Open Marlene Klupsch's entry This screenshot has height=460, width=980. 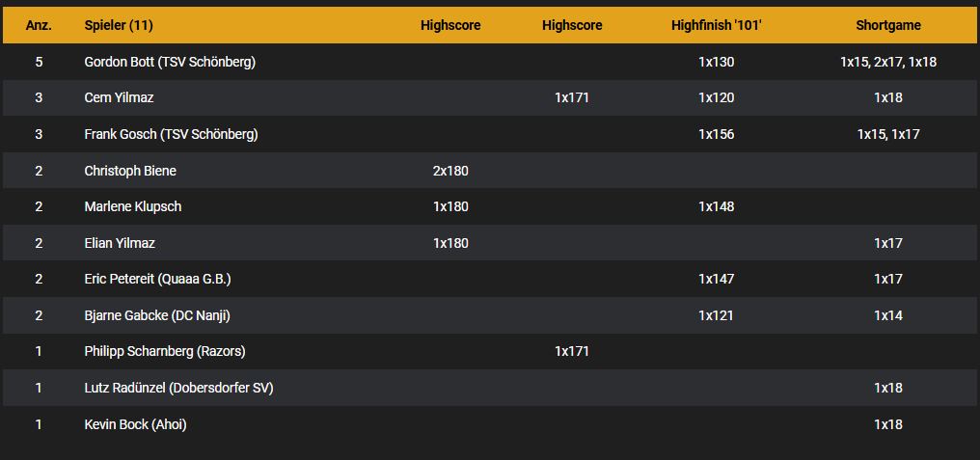[x=132, y=207]
